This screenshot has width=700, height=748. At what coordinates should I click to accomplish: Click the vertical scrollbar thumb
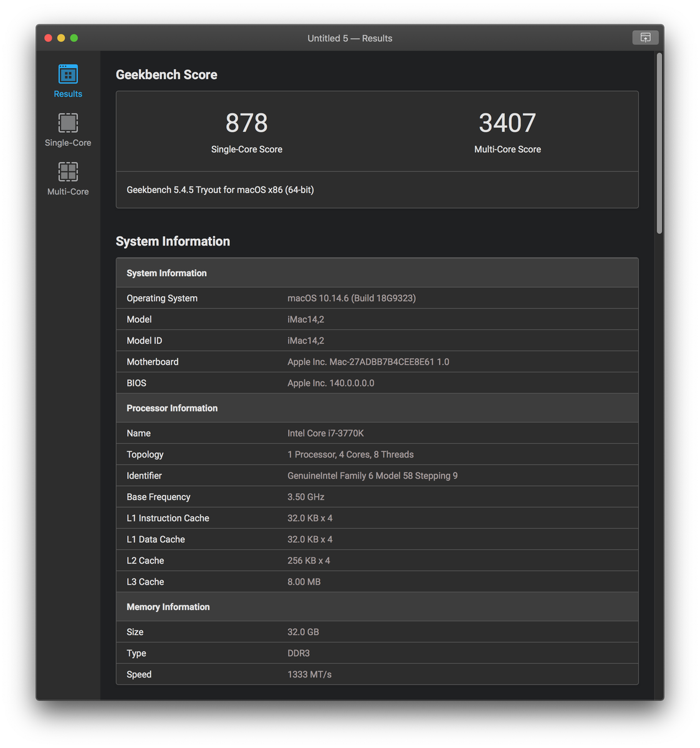click(659, 143)
